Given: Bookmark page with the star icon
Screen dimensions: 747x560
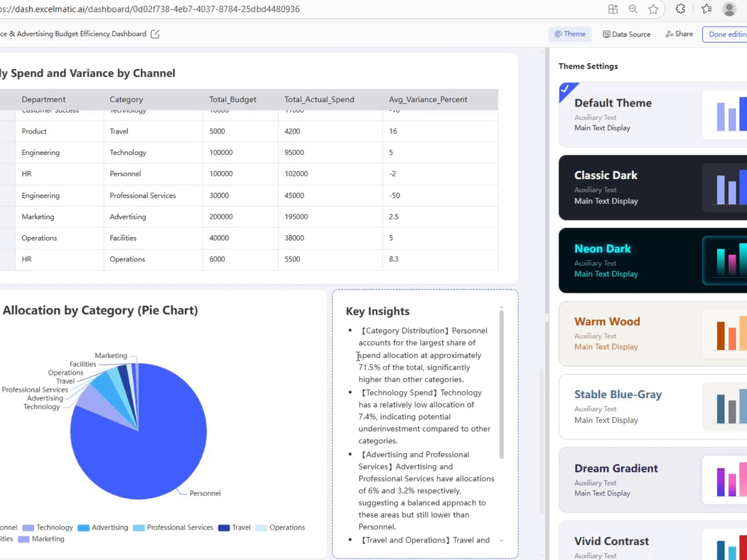Looking at the screenshot, I should pos(653,9).
